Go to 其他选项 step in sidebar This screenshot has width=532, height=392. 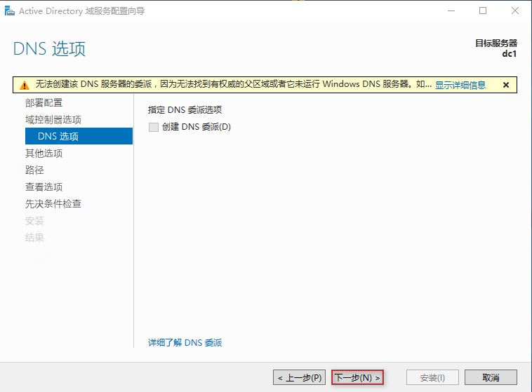(44, 154)
